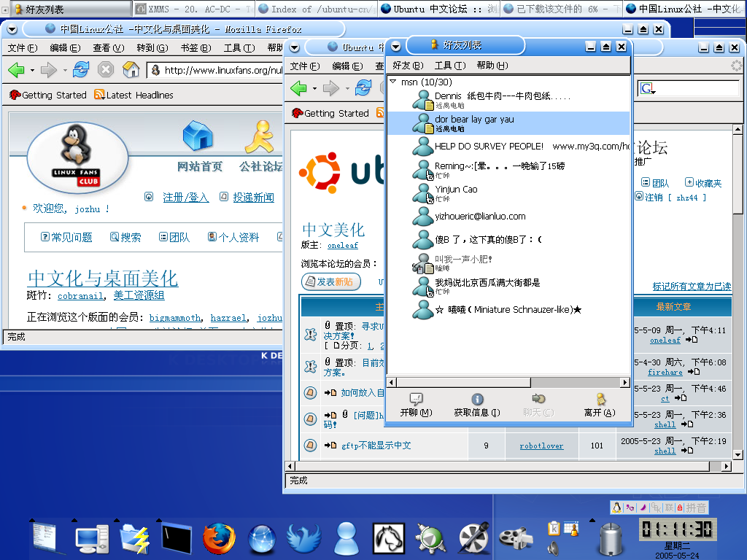Open 文件(F) menu in 中国Linux公社 window

tap(23, 48)
